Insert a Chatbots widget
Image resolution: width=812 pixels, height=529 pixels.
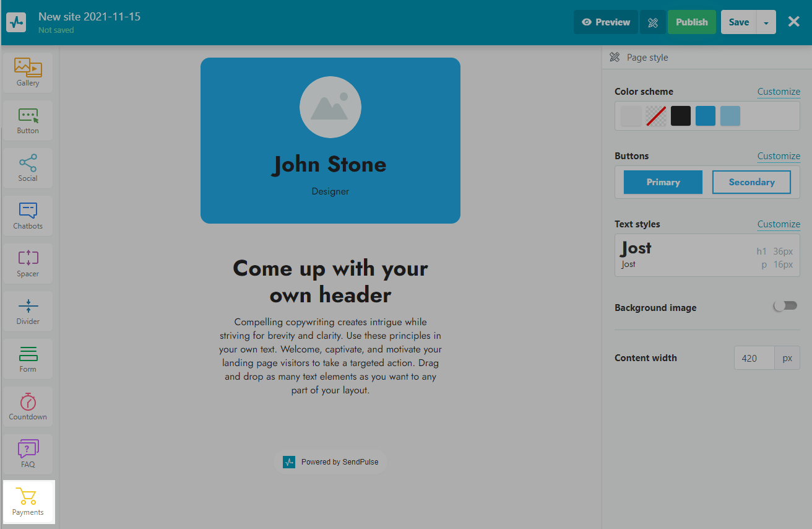coord(28,216)
